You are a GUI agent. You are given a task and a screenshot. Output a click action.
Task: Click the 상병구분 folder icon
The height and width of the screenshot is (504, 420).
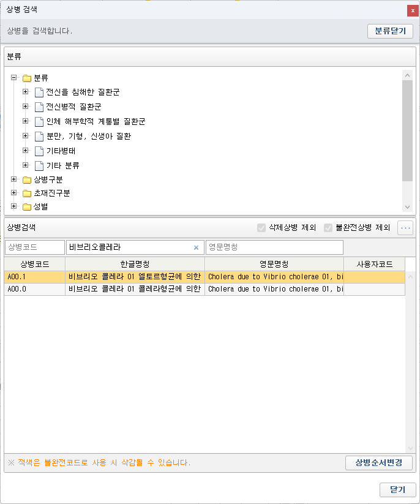27,180
